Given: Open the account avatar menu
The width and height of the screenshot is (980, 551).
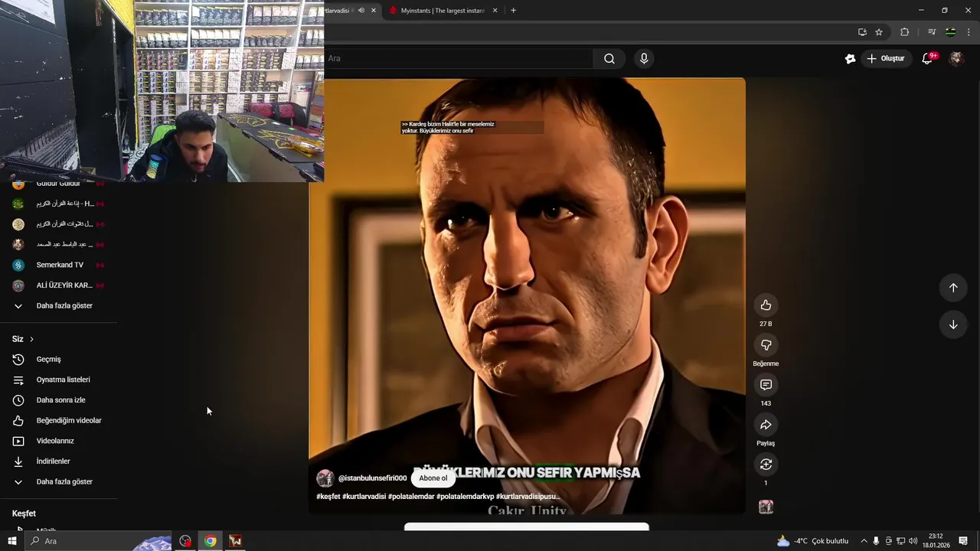Looking at the screenshot, I should 956,59.
